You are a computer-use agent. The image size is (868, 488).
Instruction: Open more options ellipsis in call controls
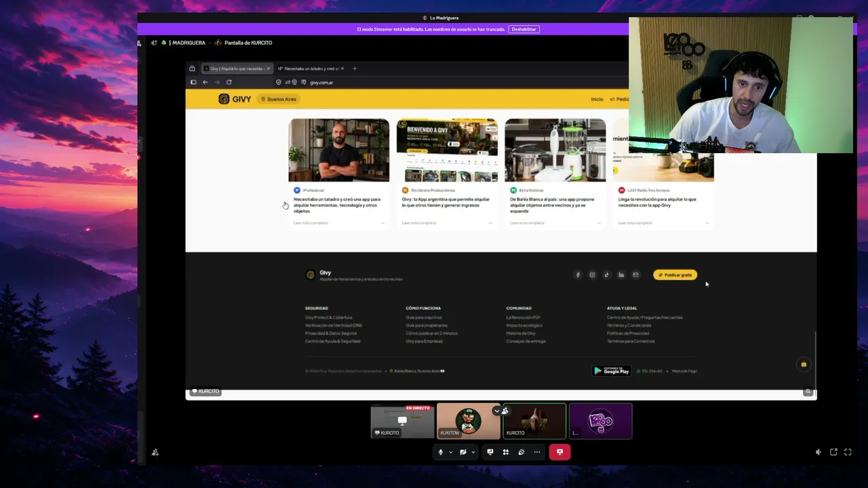537,452
